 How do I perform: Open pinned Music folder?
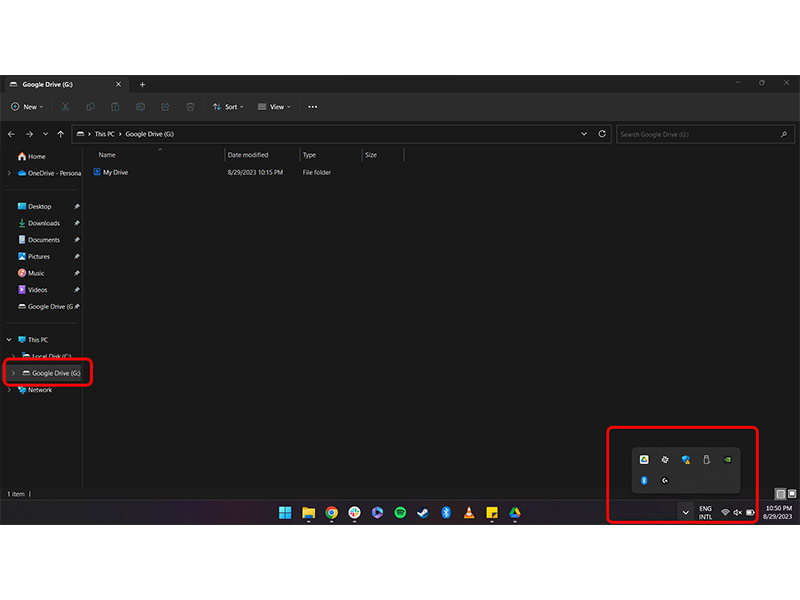point(31,273)
